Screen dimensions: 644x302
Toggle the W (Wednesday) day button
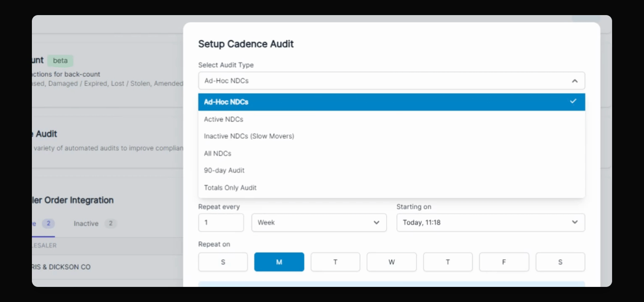click(392, 262)
